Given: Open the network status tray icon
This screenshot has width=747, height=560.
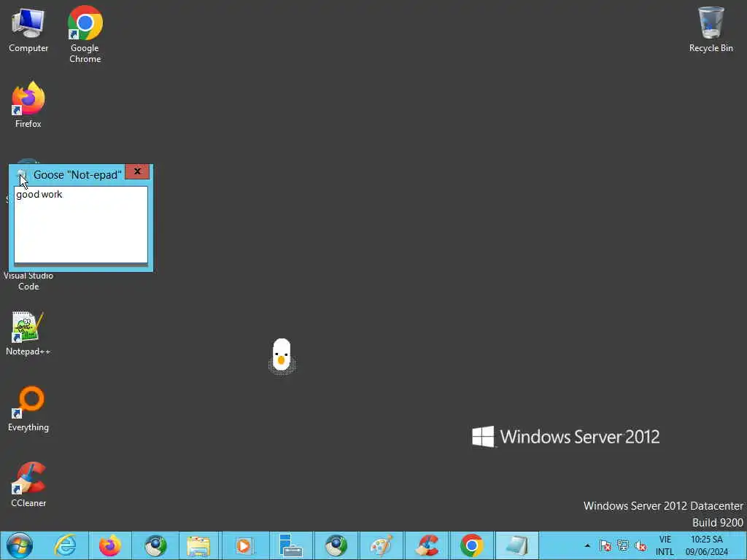Looking at the screenshot, I should point(623,545).
